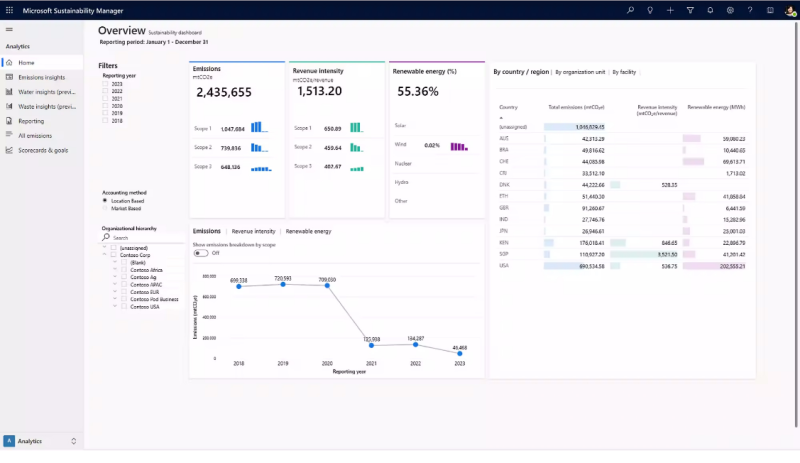Expand the (Blank) hierarchy node

click(x=115, y=262)
